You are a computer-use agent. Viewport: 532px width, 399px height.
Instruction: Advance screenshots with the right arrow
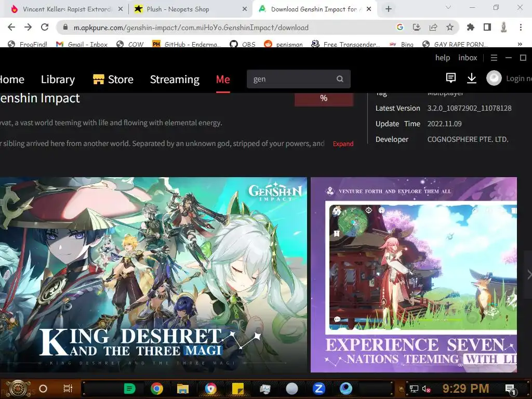click(528, 274)
